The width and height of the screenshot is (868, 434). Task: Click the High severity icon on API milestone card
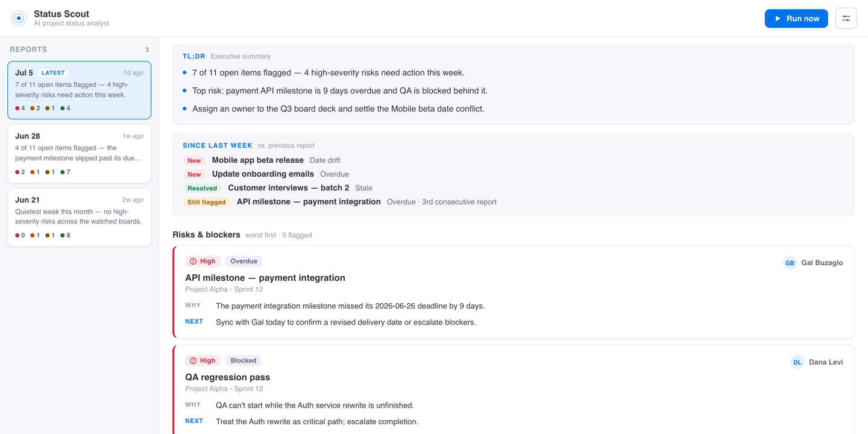[x=193, y=262]
